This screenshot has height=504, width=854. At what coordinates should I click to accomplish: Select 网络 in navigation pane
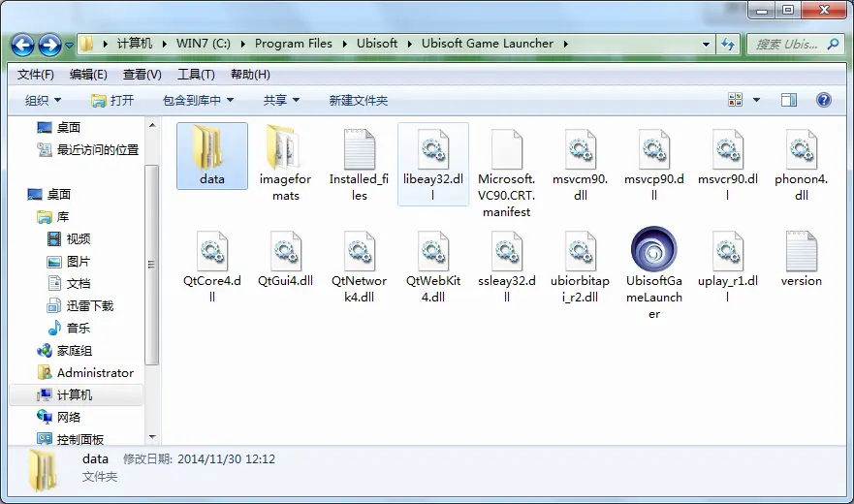click(59, 418)
